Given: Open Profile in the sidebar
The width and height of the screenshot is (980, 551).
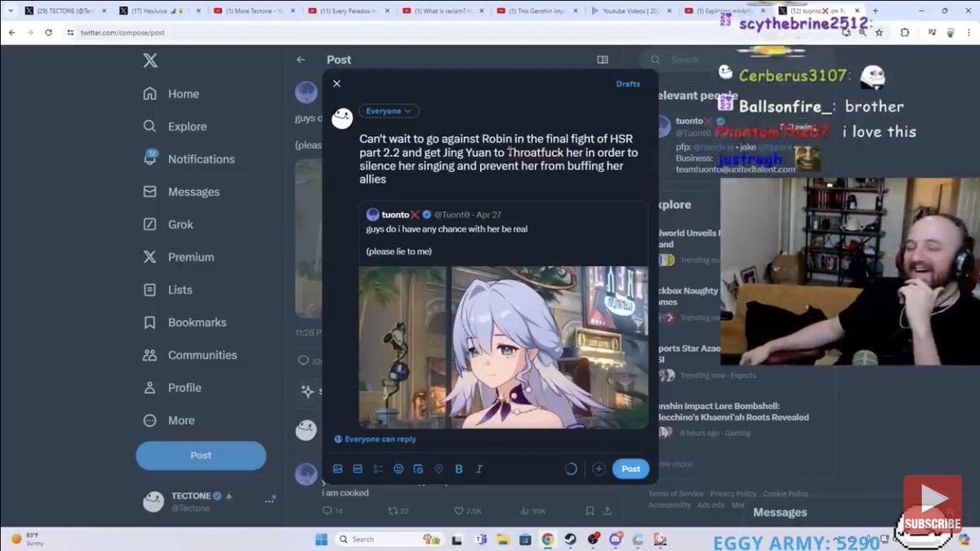Looking at the screenshot, I should [x=171, y=388].
